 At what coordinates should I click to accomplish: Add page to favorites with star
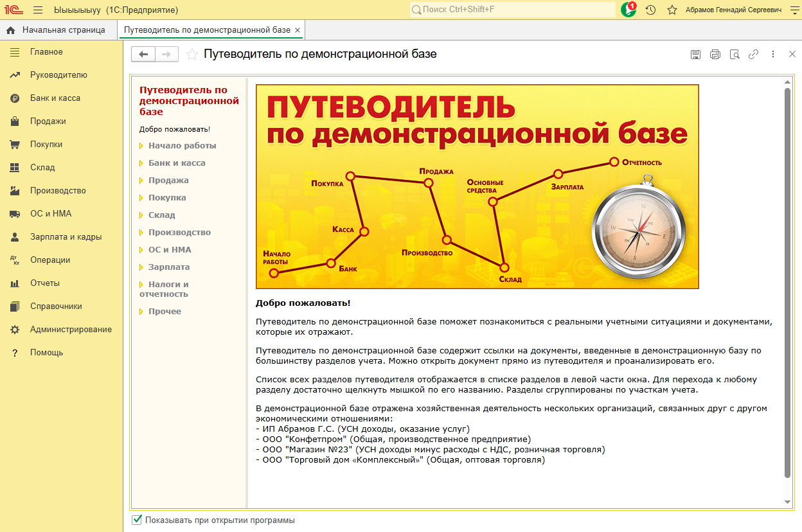pyautogui.click(x=192, y=55)
